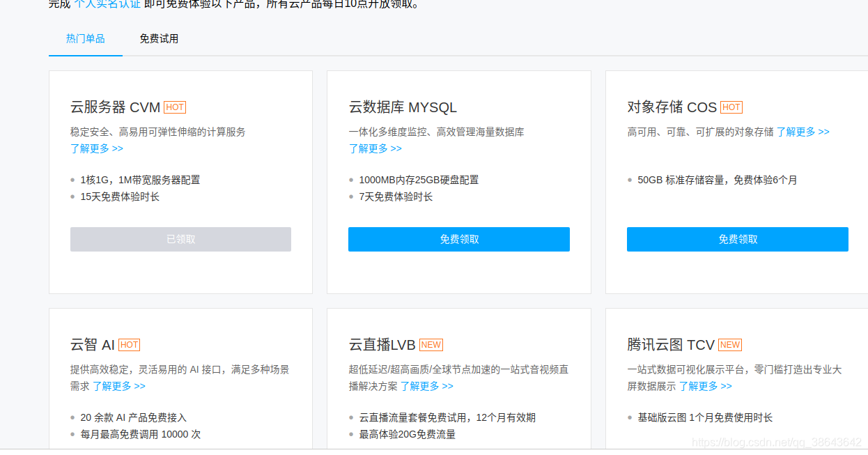868x455 pixels.
Task: Click the HOT badge next to COS
Action: (x=731, y=107)
